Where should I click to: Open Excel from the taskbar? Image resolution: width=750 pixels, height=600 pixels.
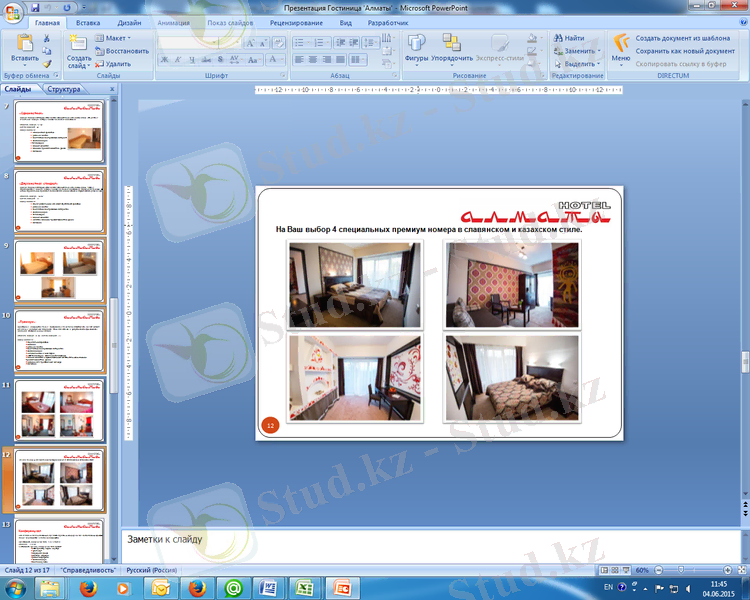click(x=305, y=588)
